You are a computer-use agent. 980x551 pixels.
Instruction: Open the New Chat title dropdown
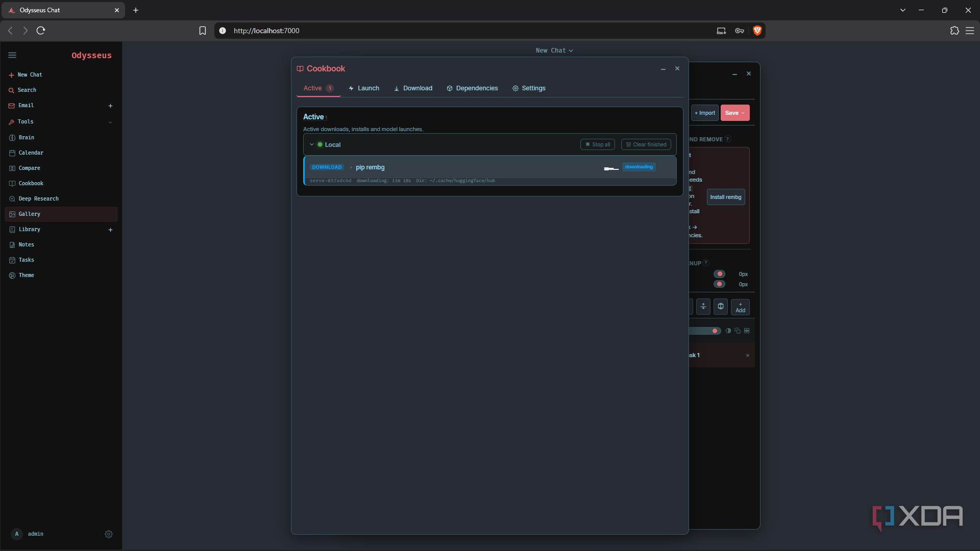pos(554,51)
